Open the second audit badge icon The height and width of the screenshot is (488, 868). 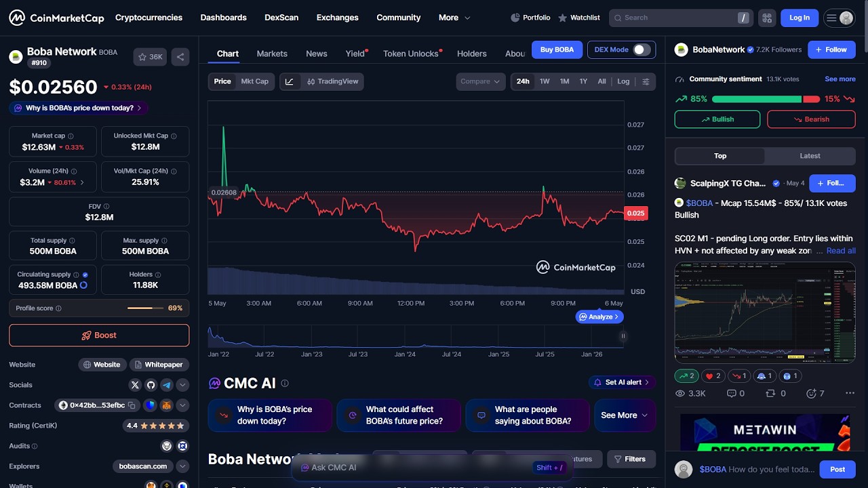pos(182,446)
